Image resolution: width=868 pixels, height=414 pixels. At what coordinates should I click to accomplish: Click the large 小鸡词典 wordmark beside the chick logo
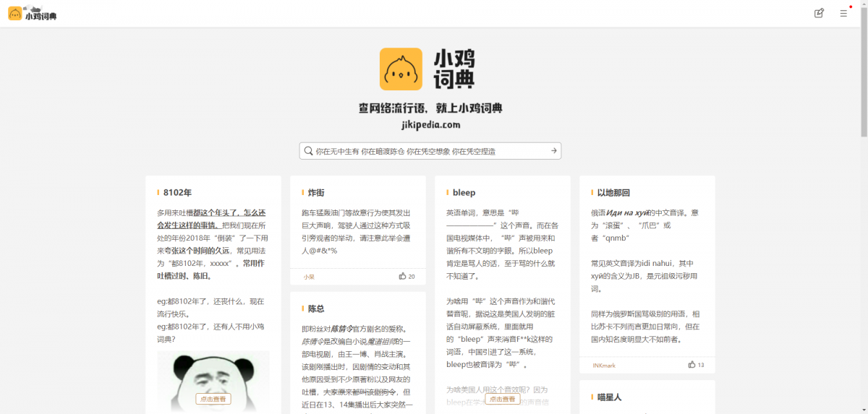pyautogui.click(x=454, y=69)
